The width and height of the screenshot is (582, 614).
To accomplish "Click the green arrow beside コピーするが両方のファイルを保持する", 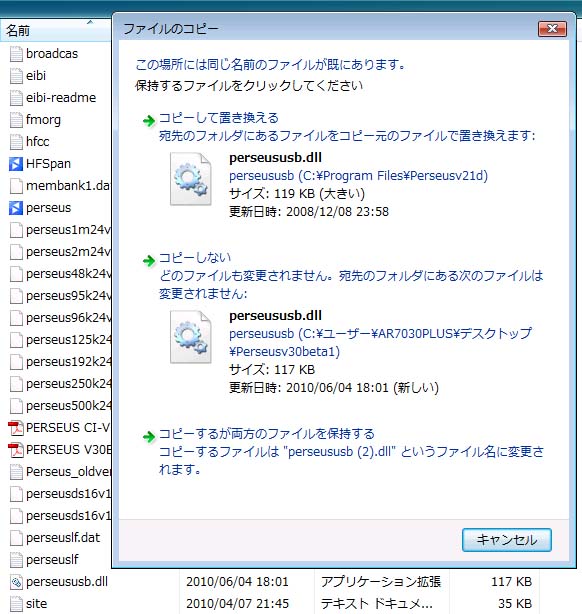I will pyautogui.click(x=149, y=436).
